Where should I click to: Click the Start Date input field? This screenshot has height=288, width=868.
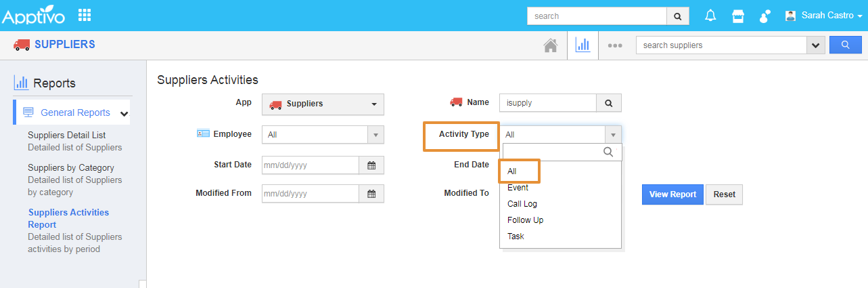[310, 165]
